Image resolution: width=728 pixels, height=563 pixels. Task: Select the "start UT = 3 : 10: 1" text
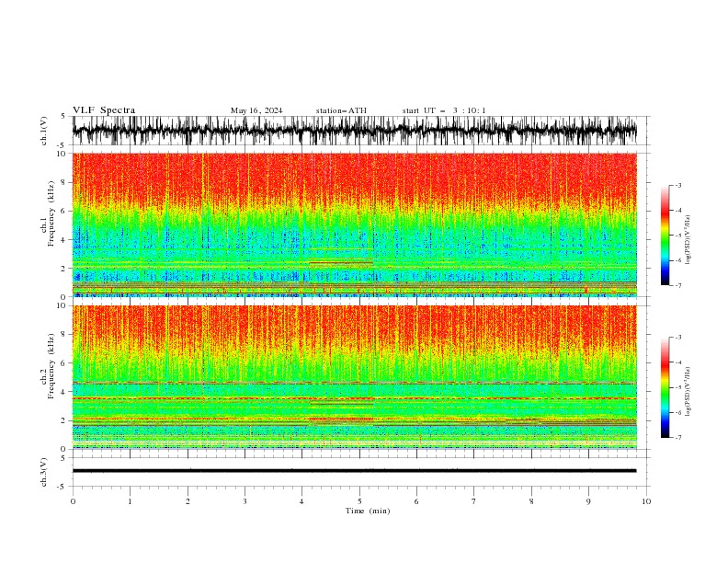click(444, 110)
